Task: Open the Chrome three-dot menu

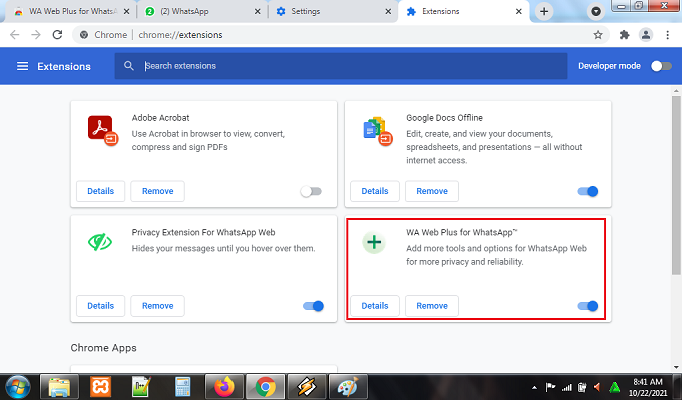Action: [x=668, y=35]
